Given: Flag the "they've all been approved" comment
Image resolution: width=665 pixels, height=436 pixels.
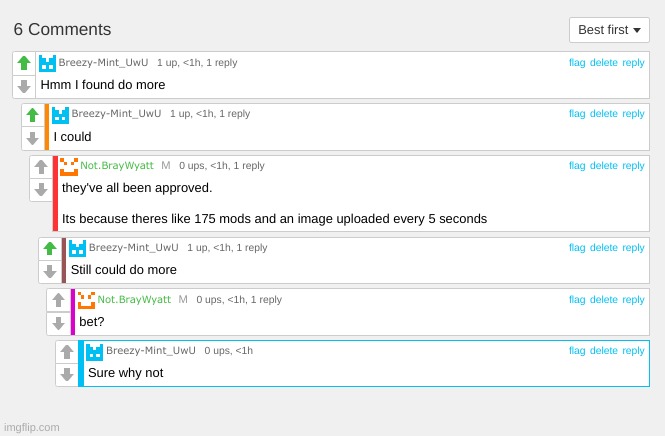Looking at the screenshot, I should click(577, 166).
